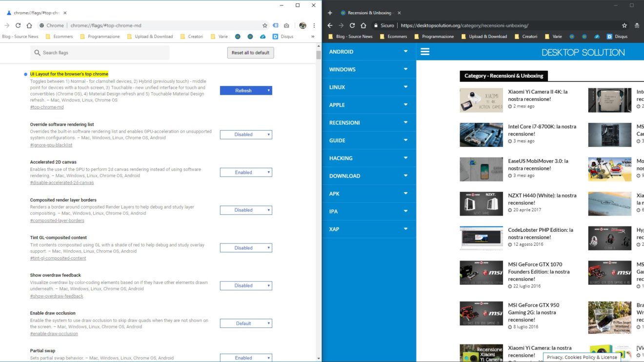Click the camera extension icon in toolbar
The height and width of the screenshot is (362, 644).
pyautogui.click(x=286, y=25)
